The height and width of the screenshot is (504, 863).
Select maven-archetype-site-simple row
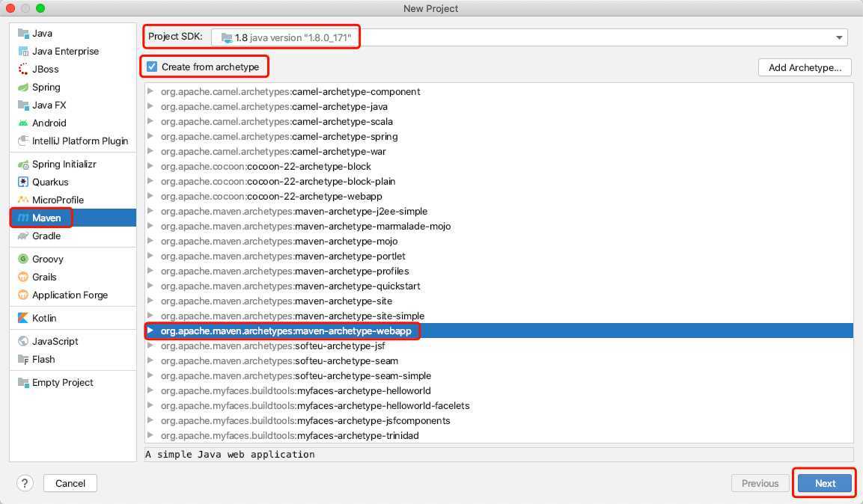click(499, 316)
